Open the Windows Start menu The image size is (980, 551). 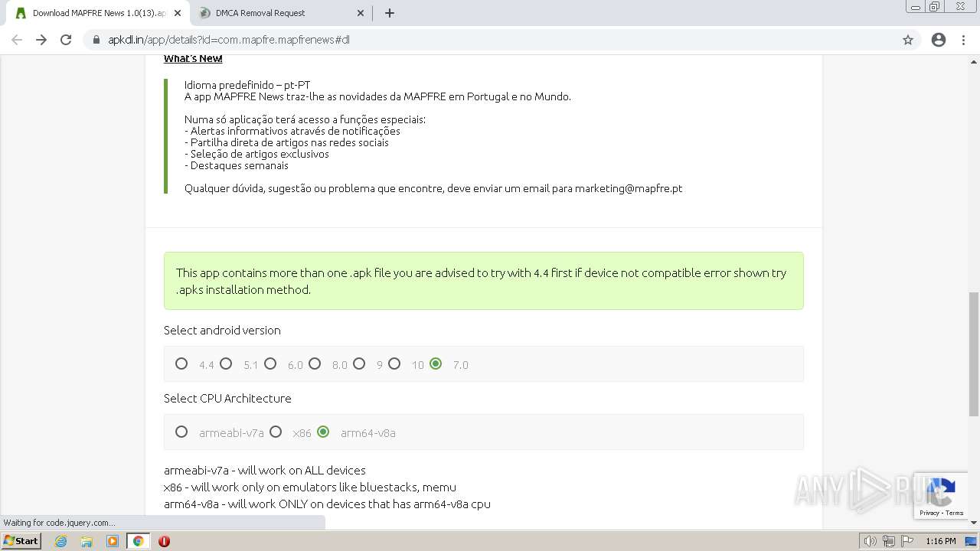pos(21,541)
